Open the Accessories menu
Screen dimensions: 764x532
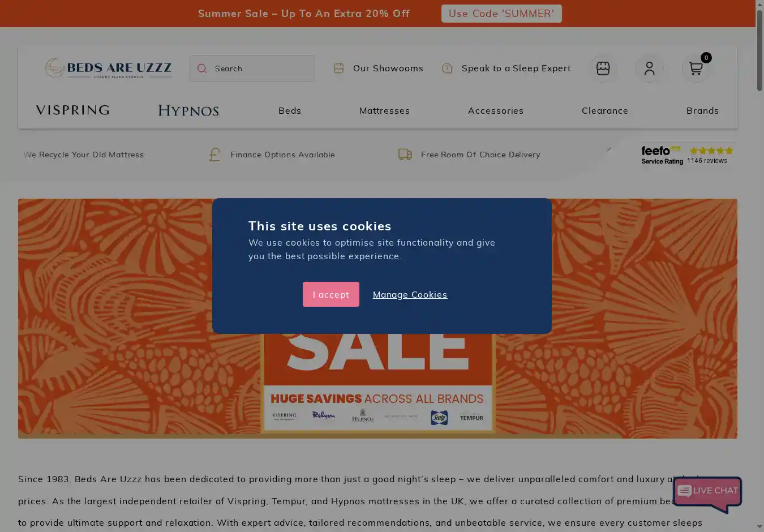click(x=496, y=111)
